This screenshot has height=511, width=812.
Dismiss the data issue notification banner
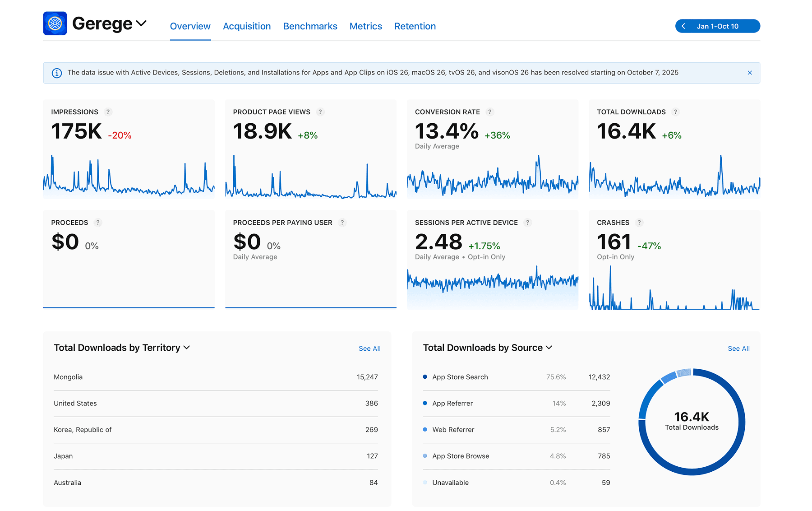749,73
